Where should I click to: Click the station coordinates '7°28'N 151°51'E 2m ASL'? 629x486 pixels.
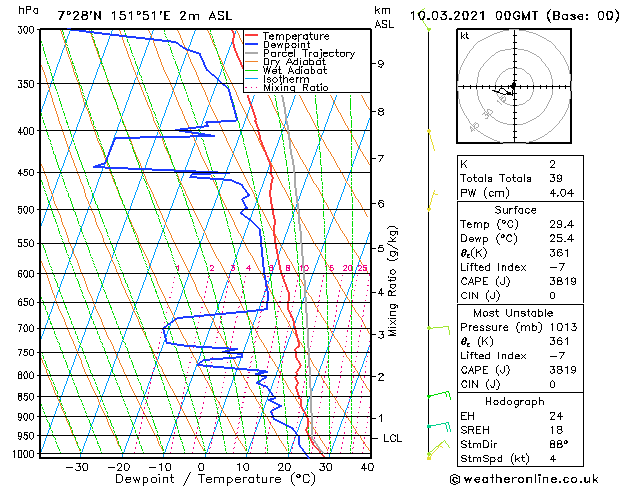tap(145, 16)
